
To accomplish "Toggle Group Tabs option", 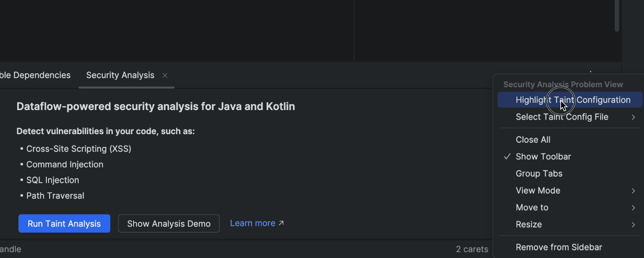I will (539, 174).
